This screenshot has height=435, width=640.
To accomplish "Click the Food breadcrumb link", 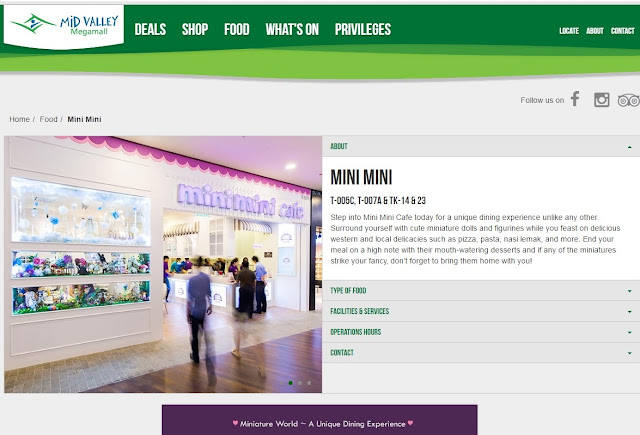I will click(48, 119).
